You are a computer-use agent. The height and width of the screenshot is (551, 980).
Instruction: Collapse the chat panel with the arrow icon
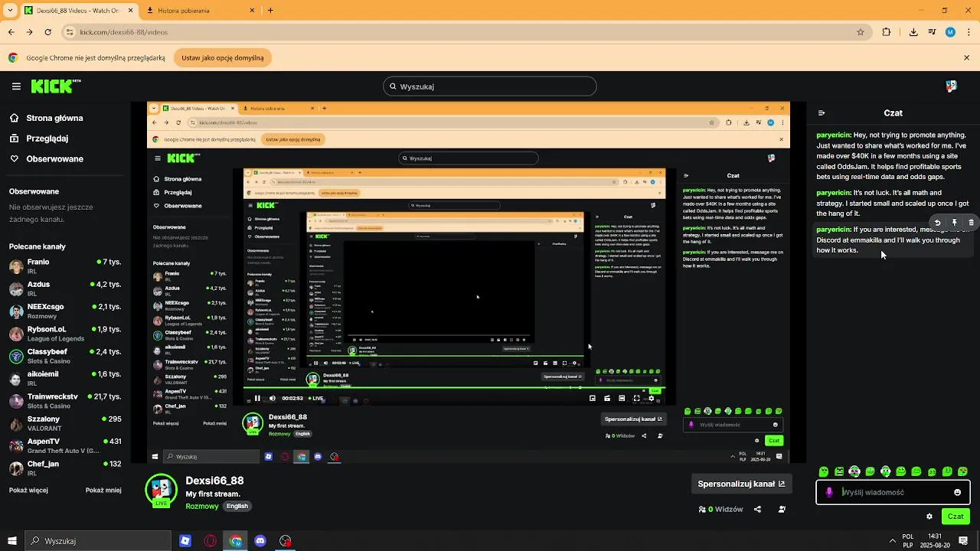[822, 112]
